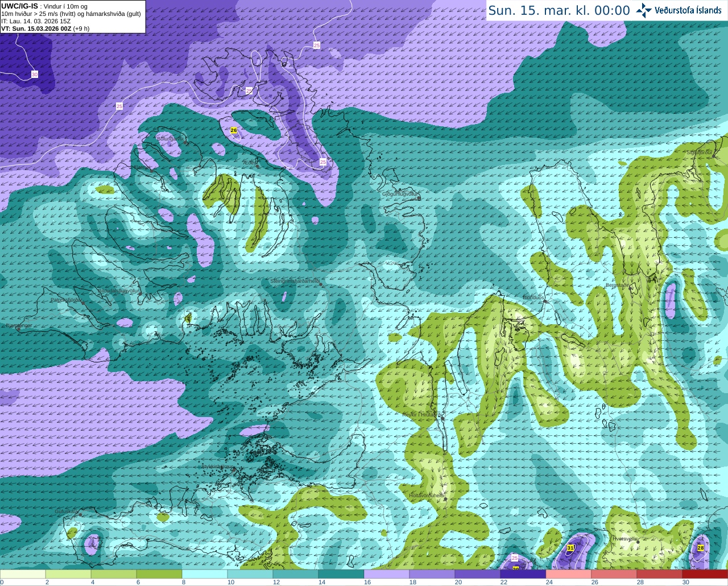Select the UWC/IG-IS title text
728x586 pixels.
click(19, 6)
